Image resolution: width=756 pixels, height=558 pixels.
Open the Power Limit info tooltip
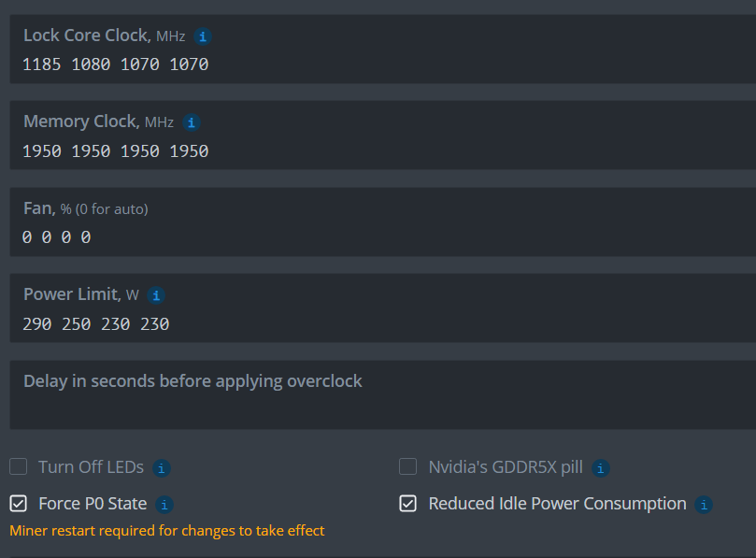pyautogui.click(x=156, y=294)
